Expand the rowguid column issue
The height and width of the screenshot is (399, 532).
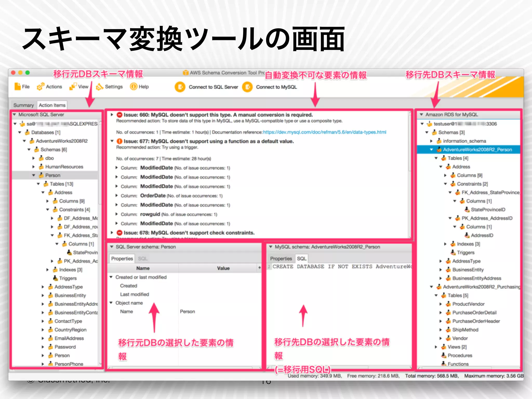(x=117, y=214)
